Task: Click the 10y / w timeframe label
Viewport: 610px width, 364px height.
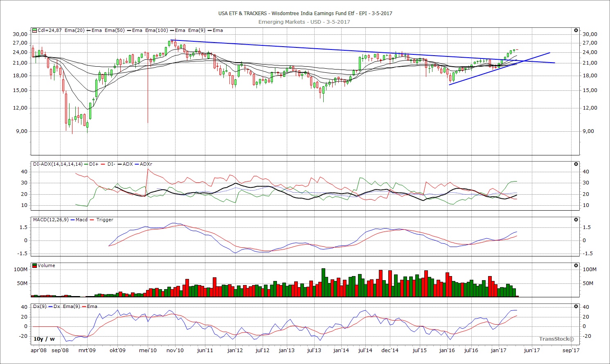Action: coord(44,339)
